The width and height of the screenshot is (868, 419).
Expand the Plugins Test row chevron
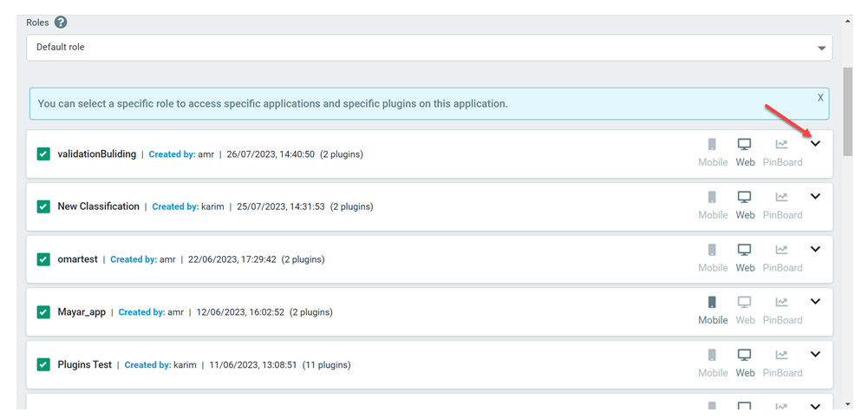tap(815, 354)
